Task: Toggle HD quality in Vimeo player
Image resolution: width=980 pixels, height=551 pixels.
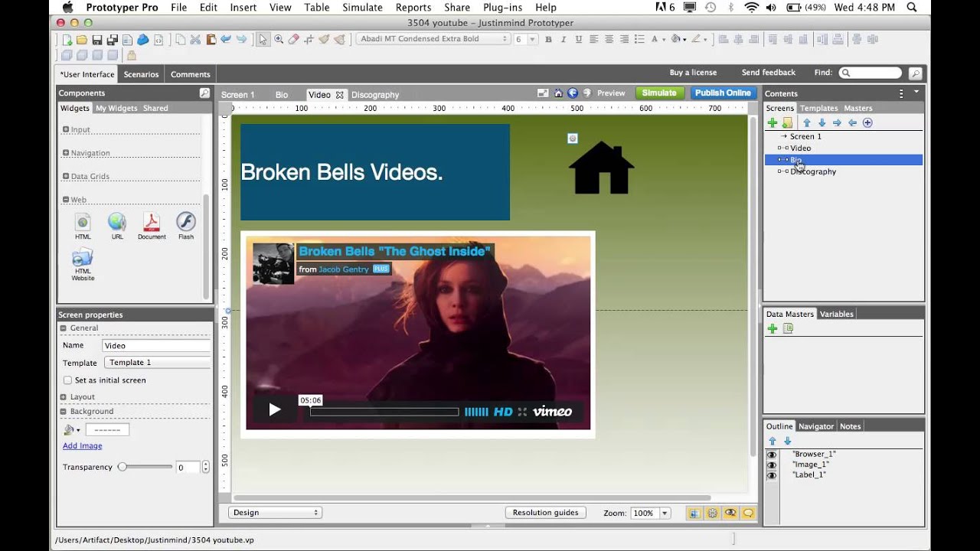Action: click(x=503, y=412)
